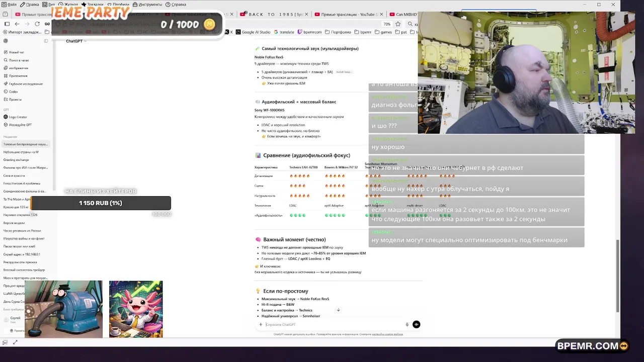Viewport: 644px width, 362px height.
Task: Open the translate bookmark
Action: (284, 32)
